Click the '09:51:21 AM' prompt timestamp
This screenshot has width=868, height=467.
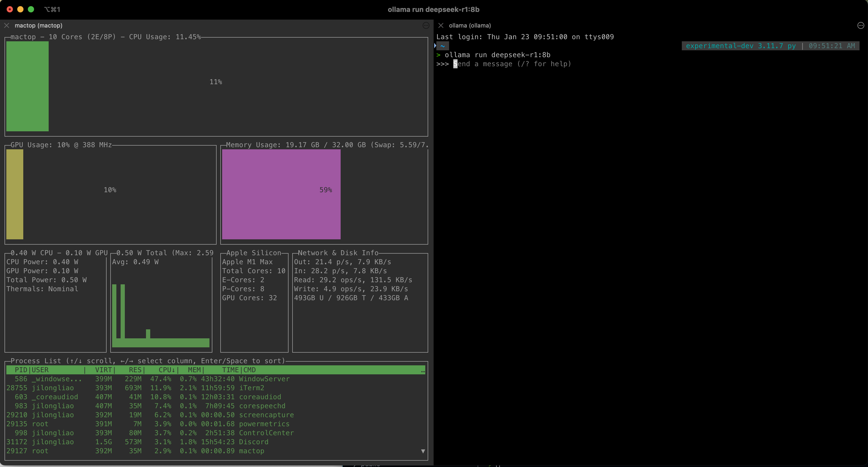(832, 46)
